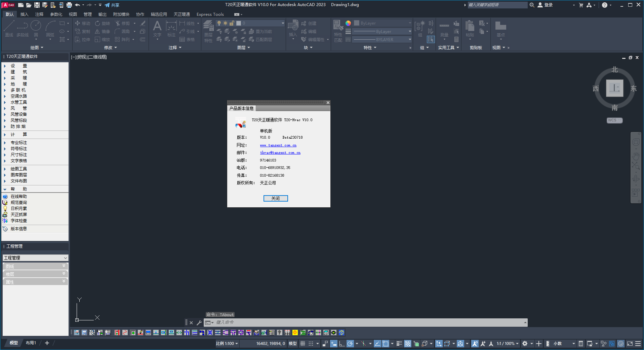The width and height of the screenshot is (644, 350).
Task: Click the 共享 share button
Action: 112,5
